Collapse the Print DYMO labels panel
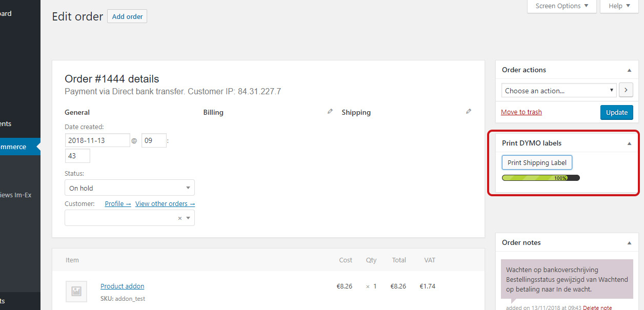 629,143
